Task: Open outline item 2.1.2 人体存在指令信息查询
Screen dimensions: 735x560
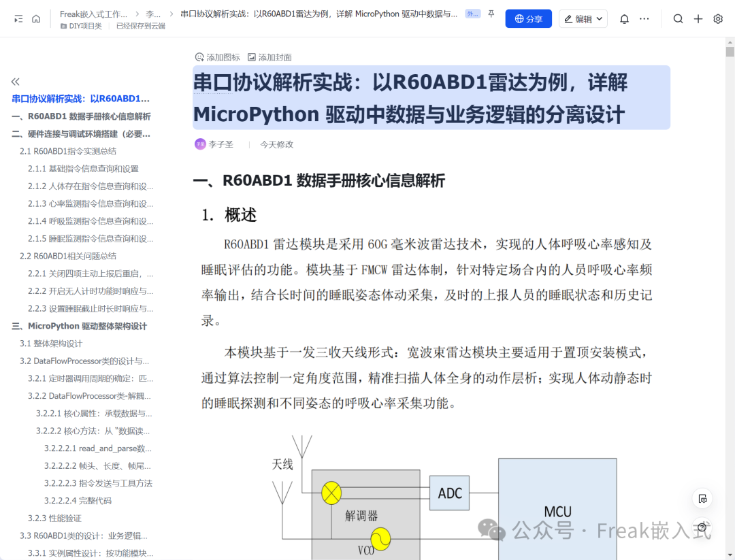Action: [x=91, y=186]
